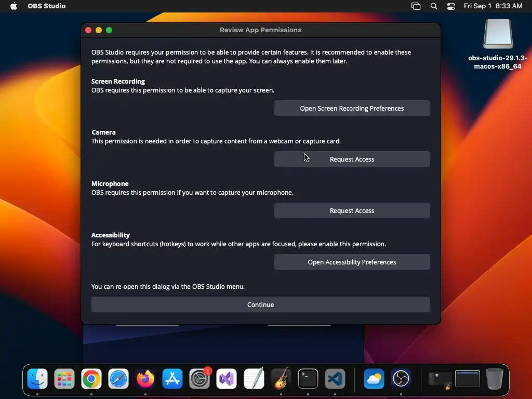This screenshot has height=399, width=532.
Task: Click the microphone capture description text
Action: (192, 193)
